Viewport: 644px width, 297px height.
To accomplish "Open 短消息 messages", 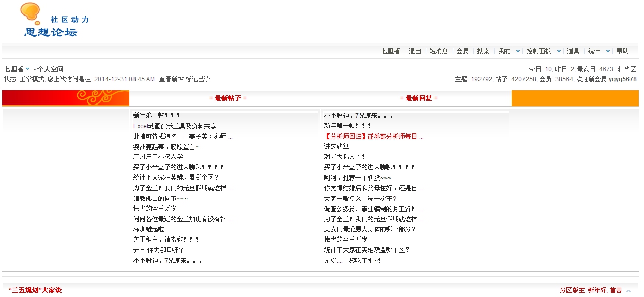I will pyautogui.click(x=439, y=51).
